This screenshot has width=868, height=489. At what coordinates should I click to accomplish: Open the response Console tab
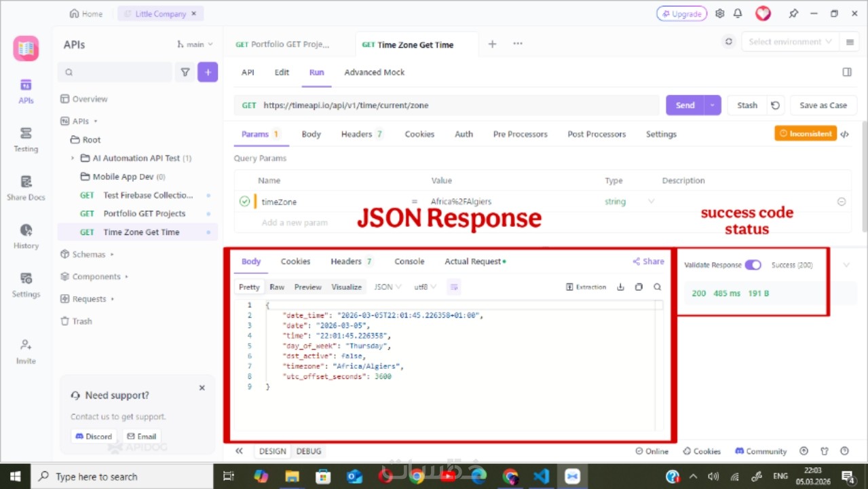point(409,261)
